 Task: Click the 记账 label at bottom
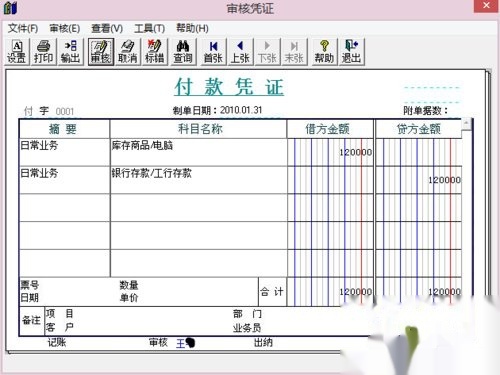[x=57, y=342]
